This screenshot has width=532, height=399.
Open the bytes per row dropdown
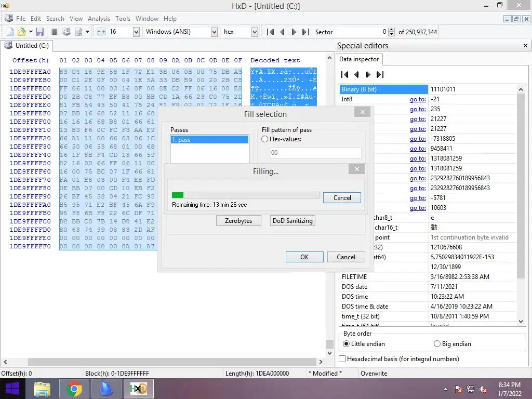pyautogui.click(x=136, y=32)
